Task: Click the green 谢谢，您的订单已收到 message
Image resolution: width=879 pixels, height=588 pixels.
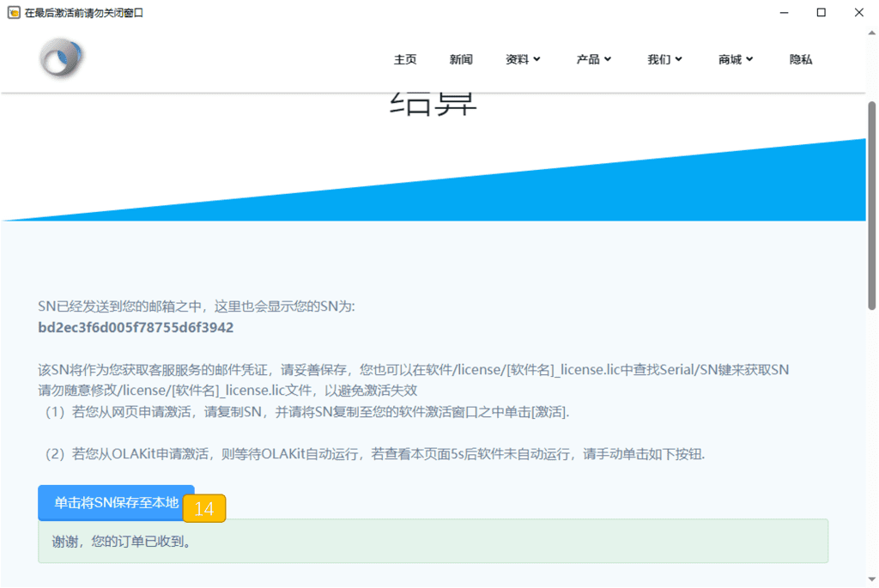Action: click(x=433, y=542)
